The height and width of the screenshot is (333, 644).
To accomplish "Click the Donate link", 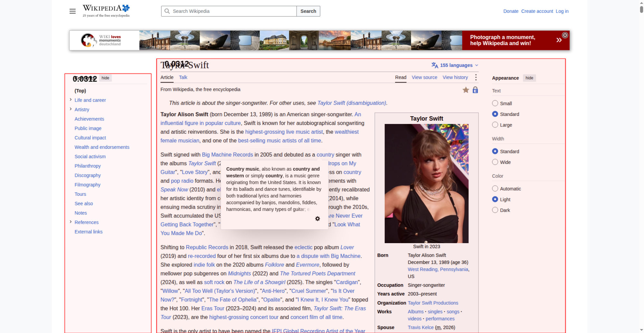I will 511,11.
